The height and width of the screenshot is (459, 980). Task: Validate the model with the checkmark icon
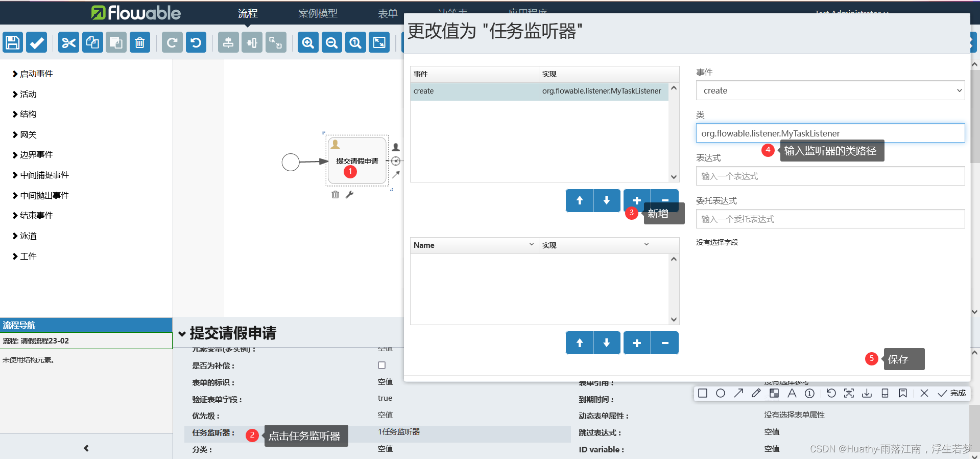pyautogui.click(x=37, y=42)
